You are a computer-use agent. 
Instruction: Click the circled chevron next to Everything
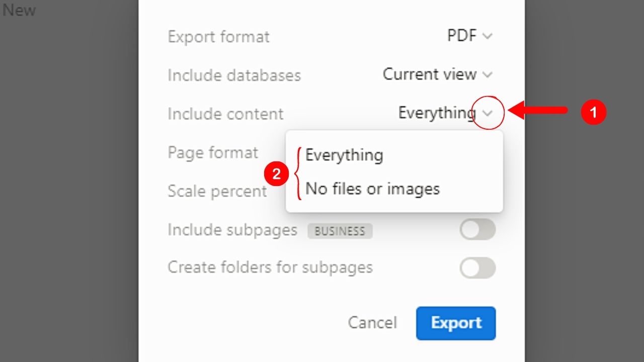487,113
